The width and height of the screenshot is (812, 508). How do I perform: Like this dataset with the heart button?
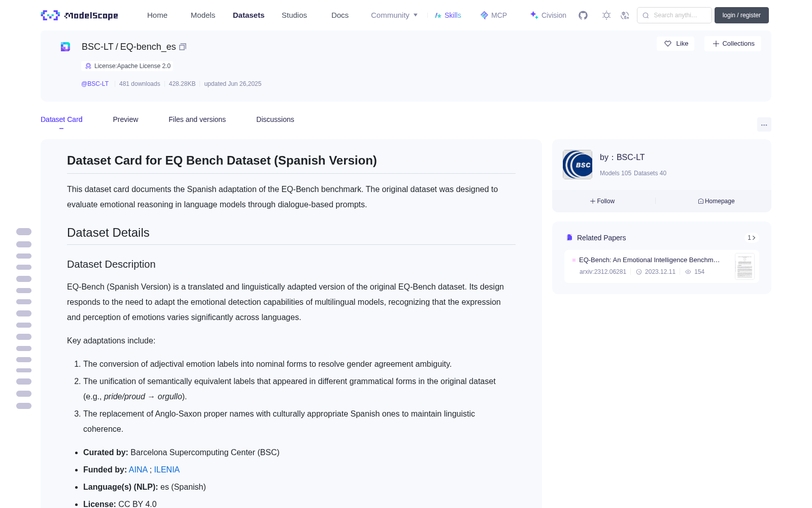pos(675,44)
